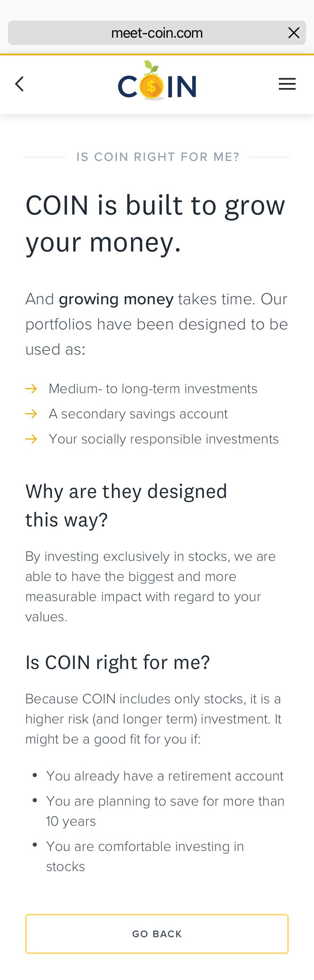Select 'Your socially responsible investments' list item
Screen dimensions: 314x980
coord(164,439)
